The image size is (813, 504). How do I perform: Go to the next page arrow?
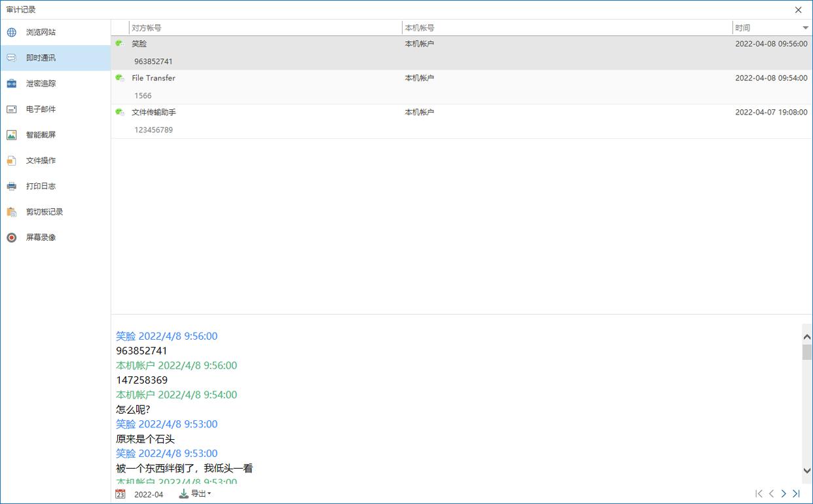click(784, 494)
